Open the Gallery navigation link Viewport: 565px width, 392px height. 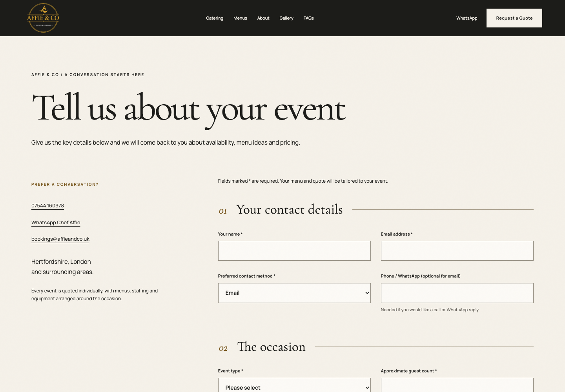point(286,18)
